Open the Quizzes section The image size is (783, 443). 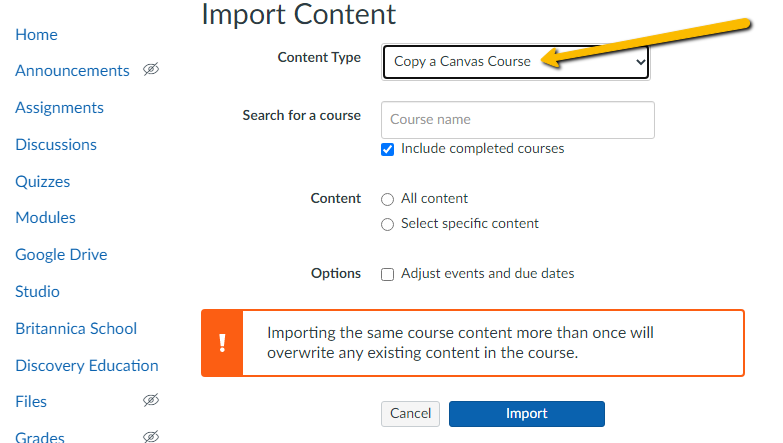click(x=42, y=182)
